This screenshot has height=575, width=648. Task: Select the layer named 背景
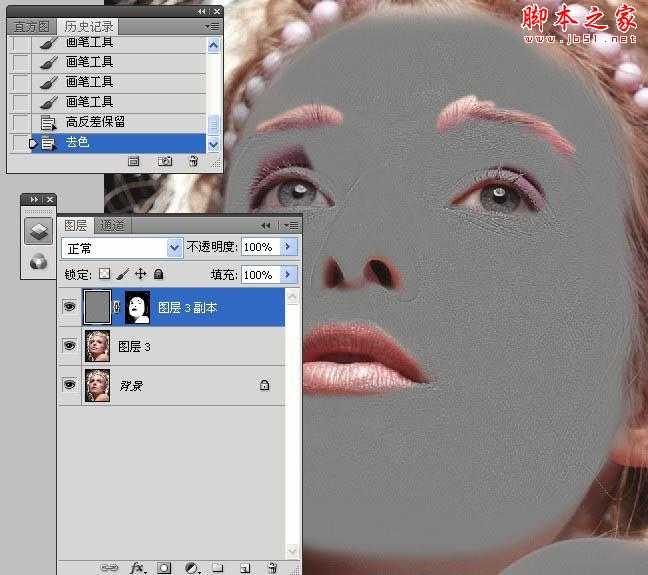[x=131, y=386]
